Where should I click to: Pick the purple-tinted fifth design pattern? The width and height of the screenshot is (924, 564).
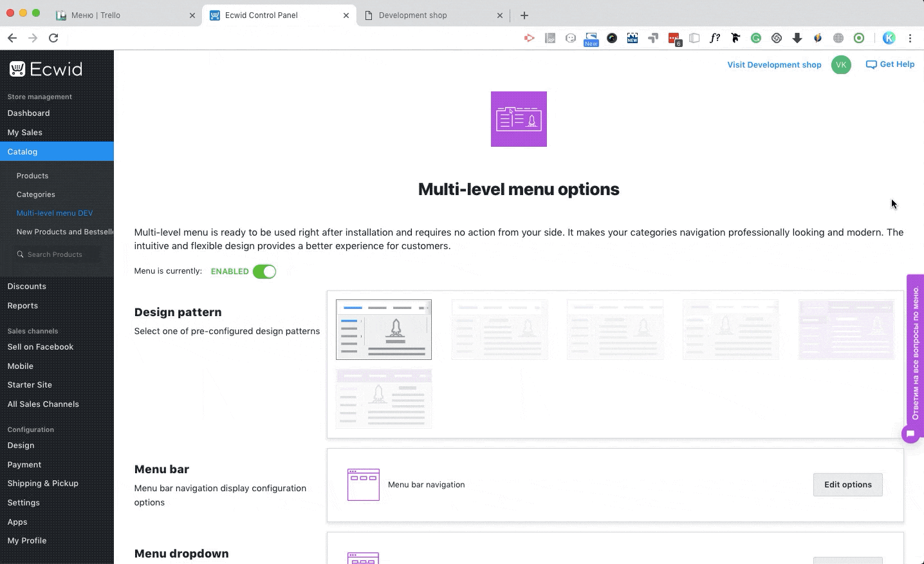pos(846,329)
